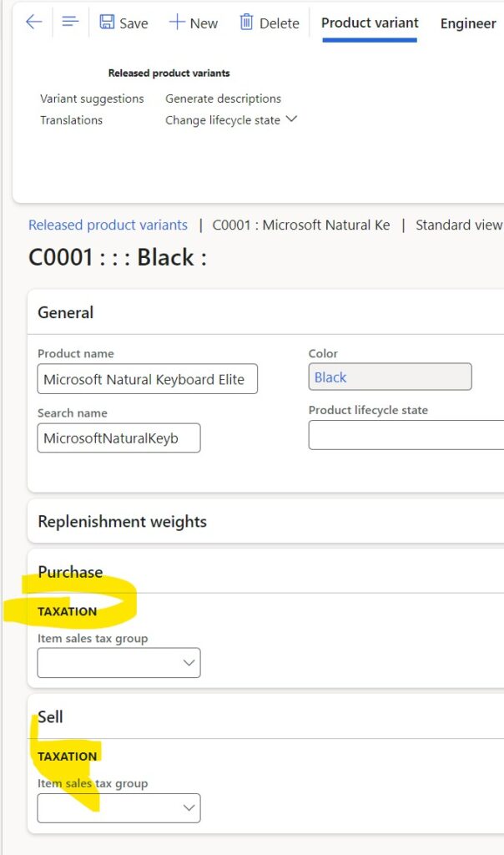Open the Standard view selector

click(459, 225)
